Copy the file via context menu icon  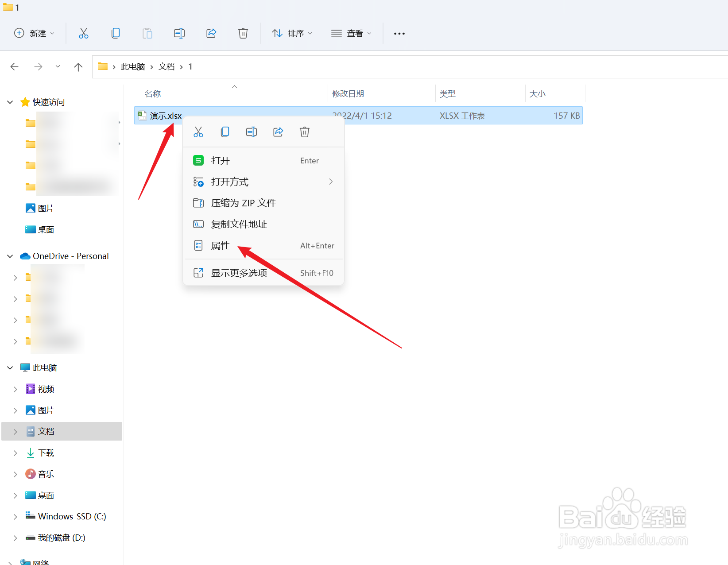point(225,132)
